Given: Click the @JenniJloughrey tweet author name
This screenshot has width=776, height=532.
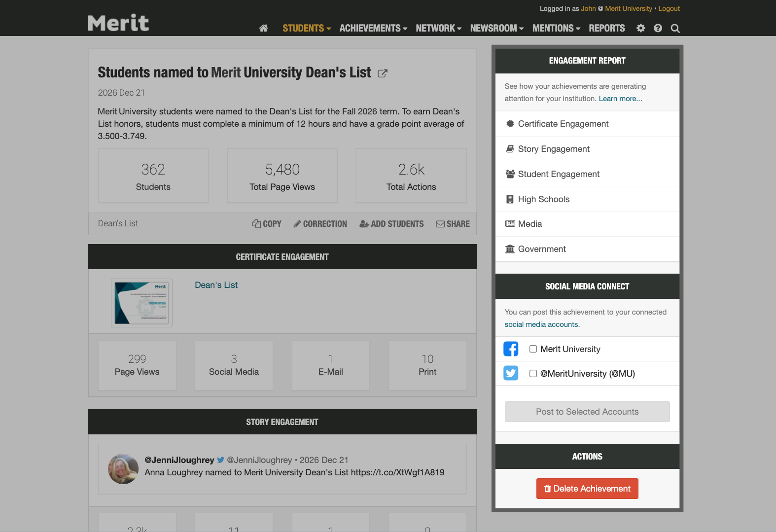Looking at the screenshot, I should coord(179,460).
